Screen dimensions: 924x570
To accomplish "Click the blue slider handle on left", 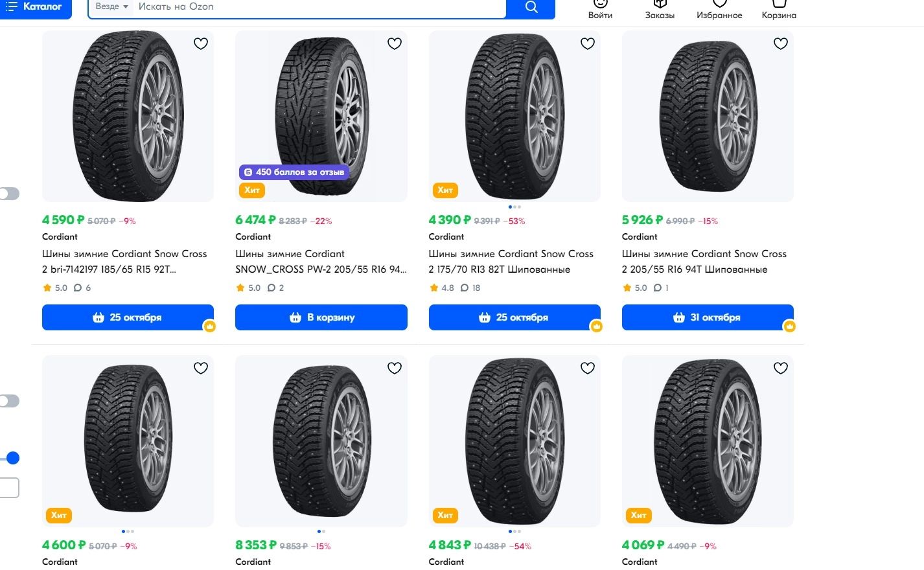I will coord(12,459).
